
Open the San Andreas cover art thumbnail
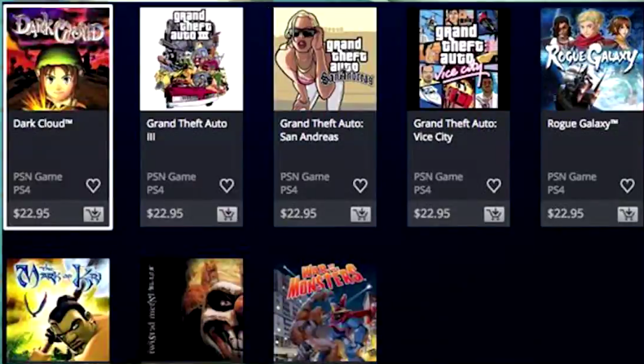coord(325,60)
